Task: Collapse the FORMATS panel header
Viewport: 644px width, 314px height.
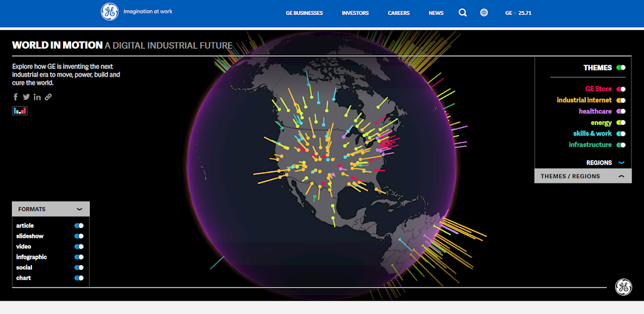Action: click(51, 209)
